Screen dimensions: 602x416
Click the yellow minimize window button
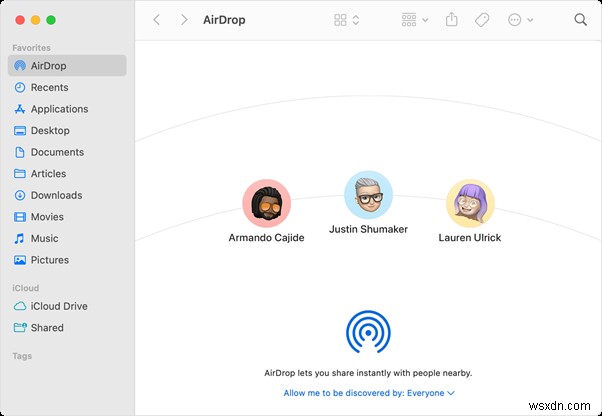point(35,20)
